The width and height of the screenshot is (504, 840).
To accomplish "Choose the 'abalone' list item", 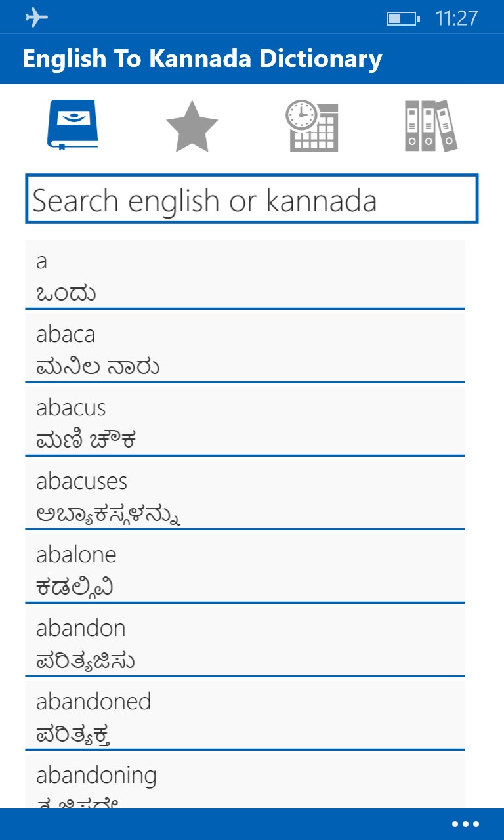I will tap(245, 568).
